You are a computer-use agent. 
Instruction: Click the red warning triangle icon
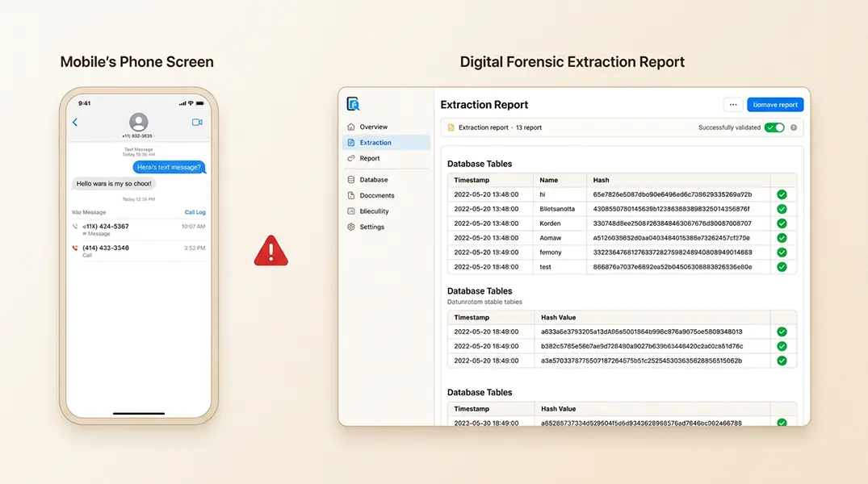(x=271, y=251)
